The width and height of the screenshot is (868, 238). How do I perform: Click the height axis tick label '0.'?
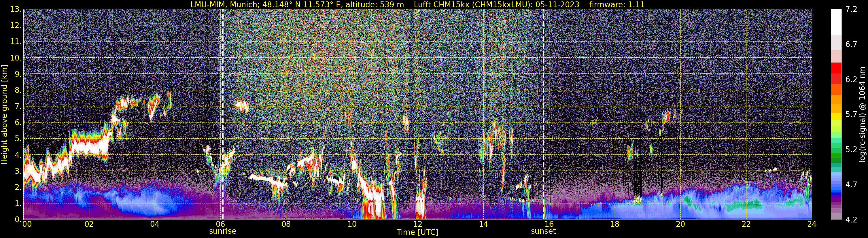tap(18, 220)
